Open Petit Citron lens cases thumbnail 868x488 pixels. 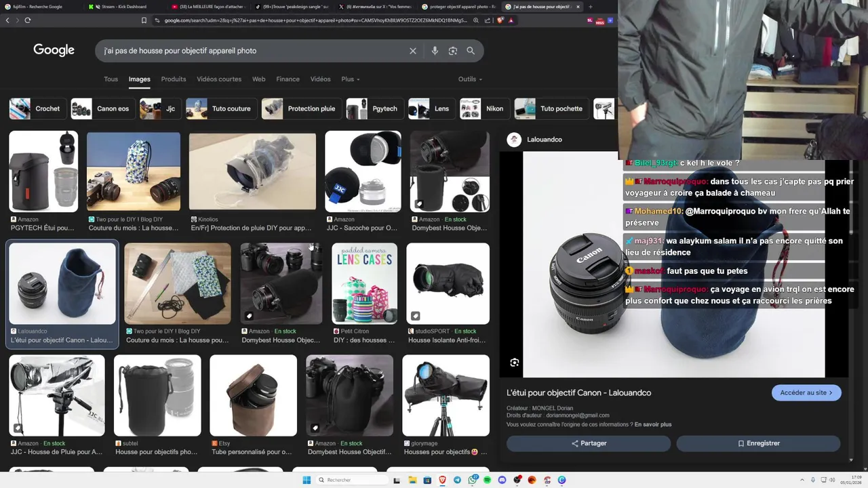tap(364, 283)
